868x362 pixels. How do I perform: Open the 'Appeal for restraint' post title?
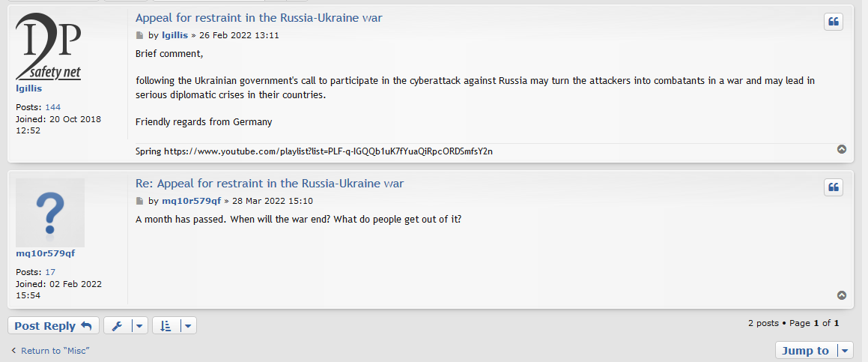tap(258, 18)
